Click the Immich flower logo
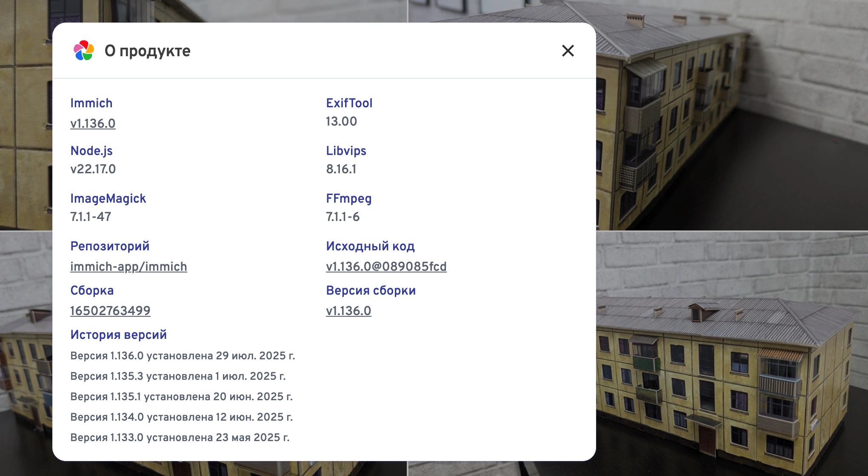868x476 pixels. click(83, 51)
